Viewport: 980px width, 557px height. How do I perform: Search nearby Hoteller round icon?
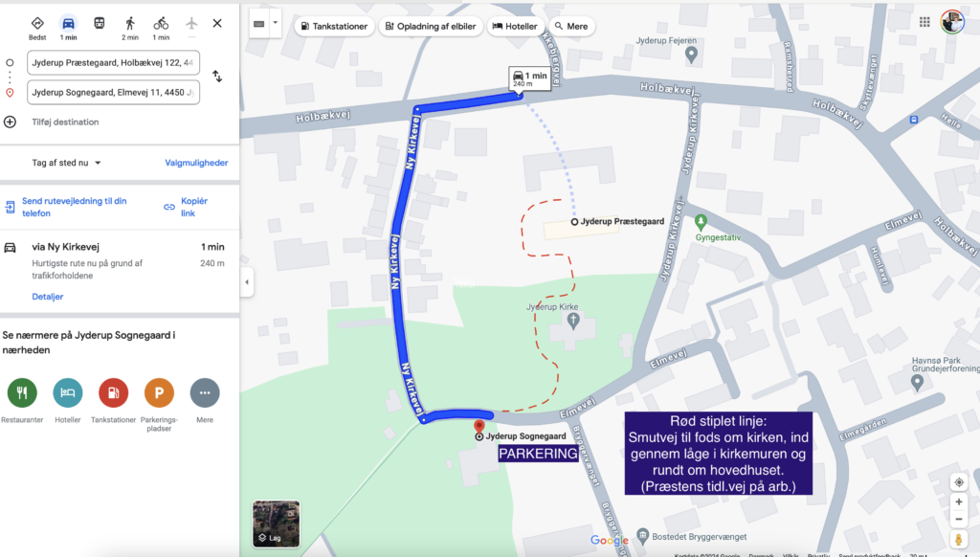point(68,392)
